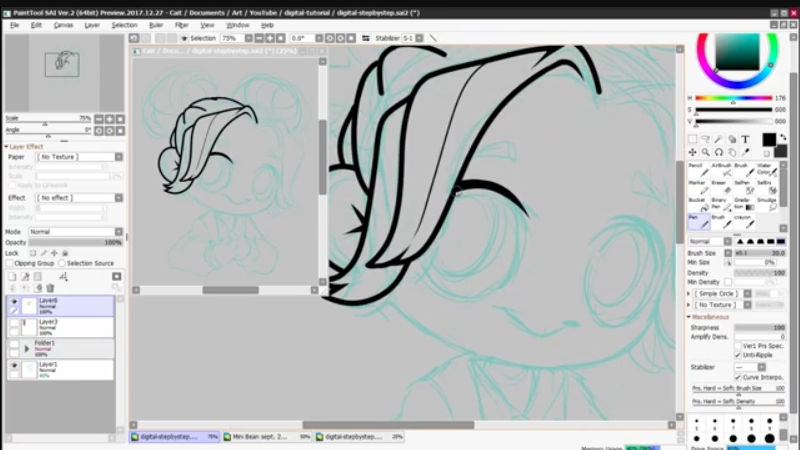Click the zoom out minus button in toolbar
This screenshot has width=800, height=450.
tap(259, 38)
